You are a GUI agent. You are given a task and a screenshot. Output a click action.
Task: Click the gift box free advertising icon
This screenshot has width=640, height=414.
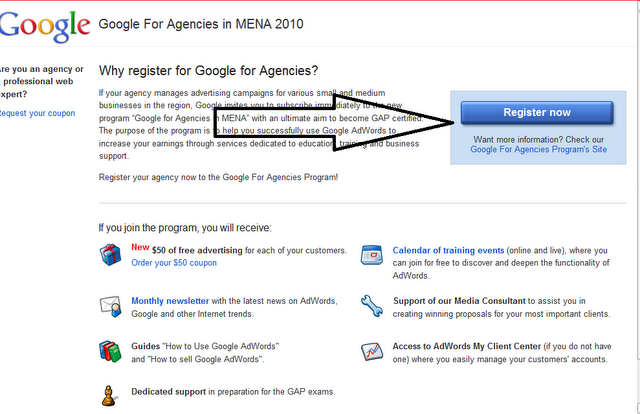pyautogui.click(x=110, y=255)
